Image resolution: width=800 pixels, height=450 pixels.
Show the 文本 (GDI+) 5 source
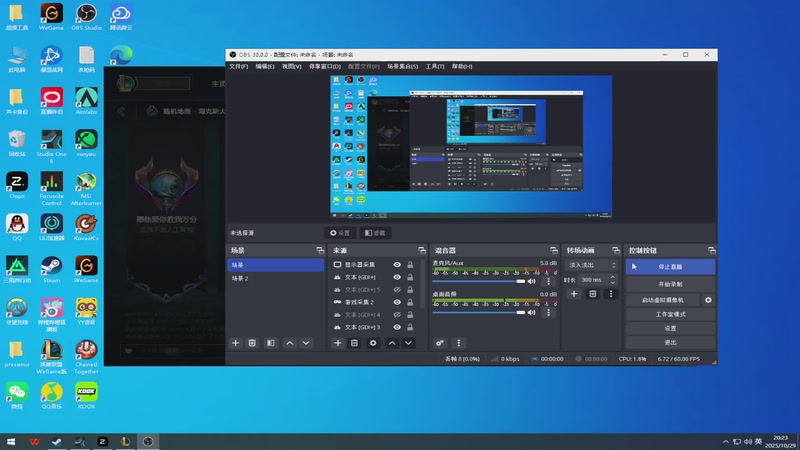click(x=397, y=290)
